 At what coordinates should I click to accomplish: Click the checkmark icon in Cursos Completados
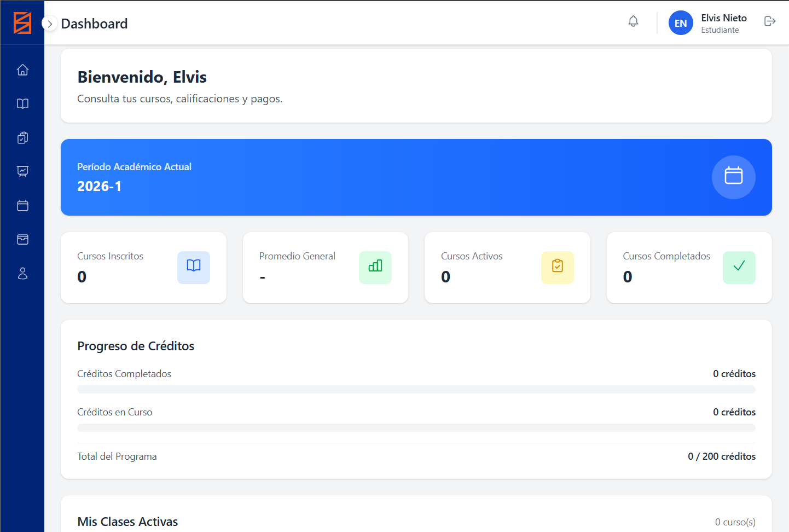pos(739,268)
